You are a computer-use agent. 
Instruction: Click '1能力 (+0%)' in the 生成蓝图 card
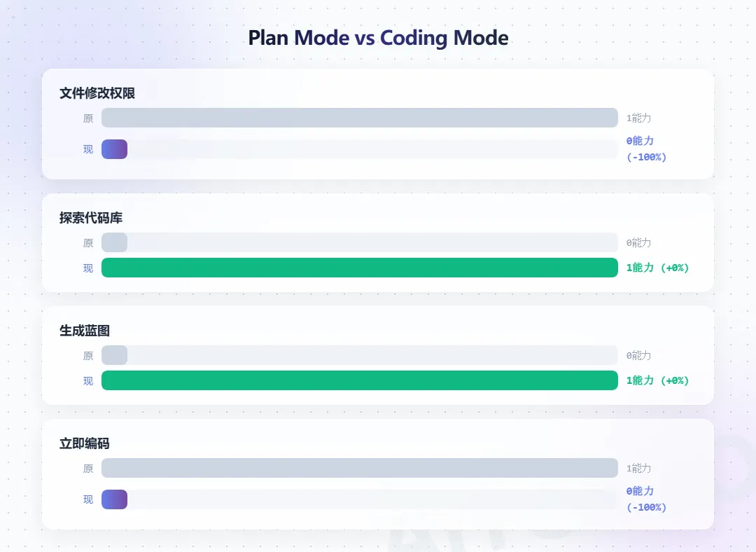pyautogui.click(x=657, y=380)
